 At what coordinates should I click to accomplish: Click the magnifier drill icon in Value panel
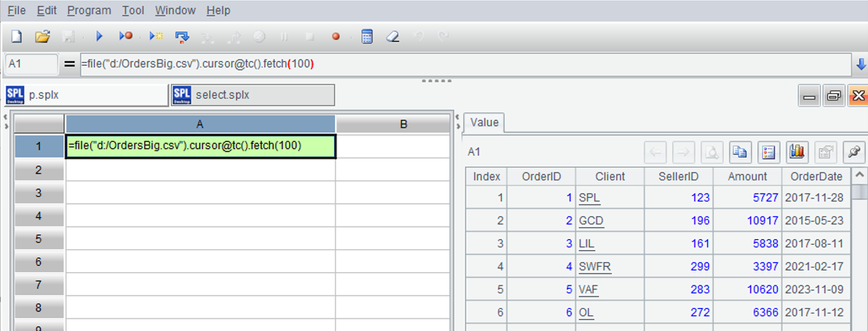click(712, 152)
